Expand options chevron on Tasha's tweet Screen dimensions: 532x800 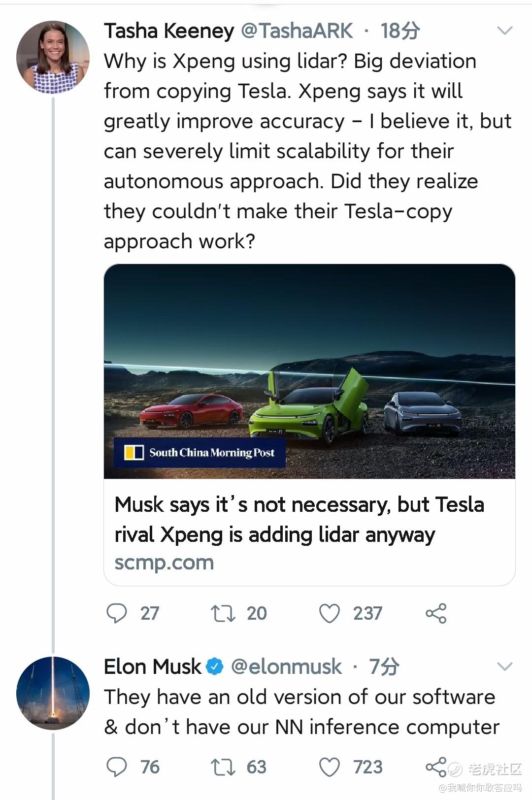coord(505,31)
